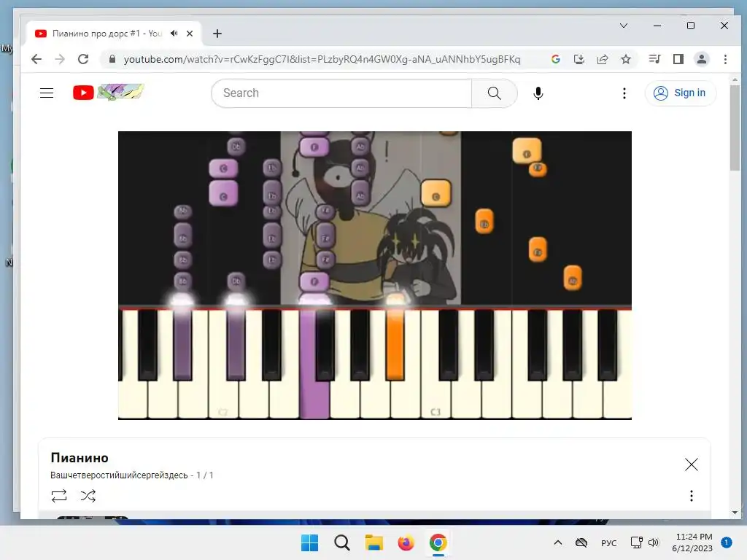Click scrollbar down arrow
747x560 pixels.
point(735,513)
